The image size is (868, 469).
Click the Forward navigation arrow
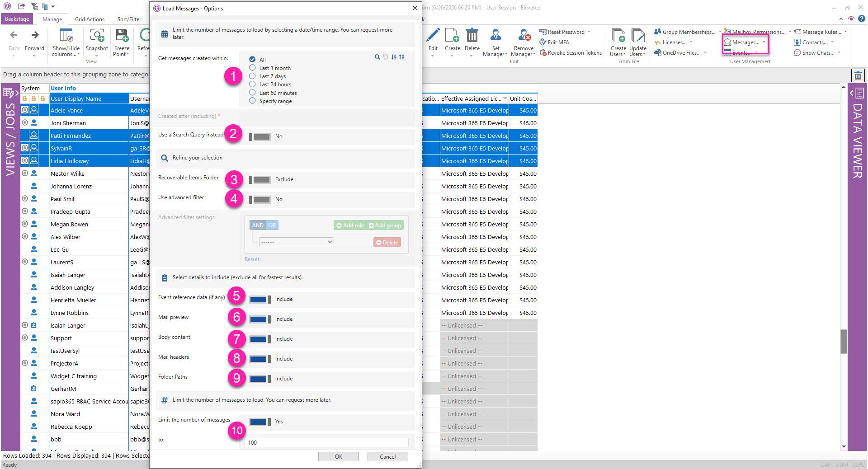[35, 35]
